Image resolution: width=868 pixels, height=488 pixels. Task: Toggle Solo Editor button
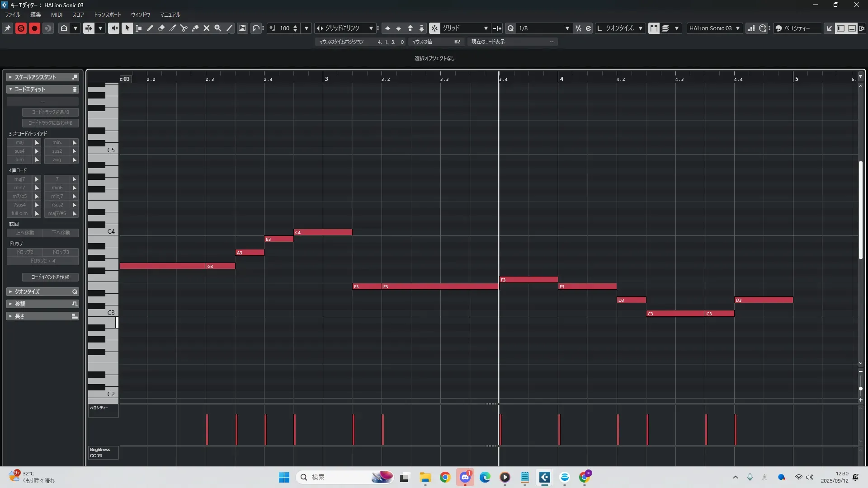click(x=21, y=28)
